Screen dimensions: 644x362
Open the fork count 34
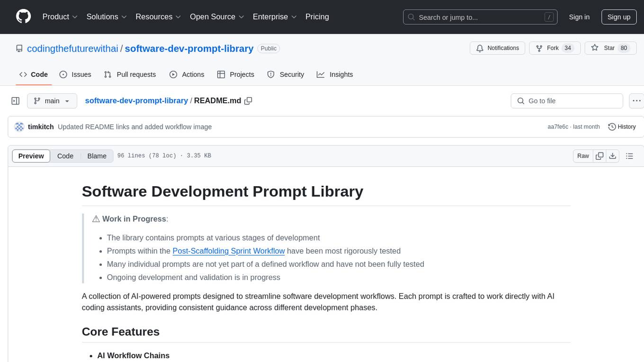point(568,48)
